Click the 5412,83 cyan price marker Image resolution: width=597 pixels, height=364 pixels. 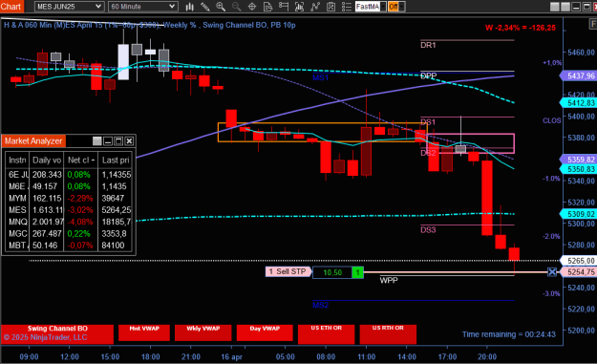click(579, 103)
